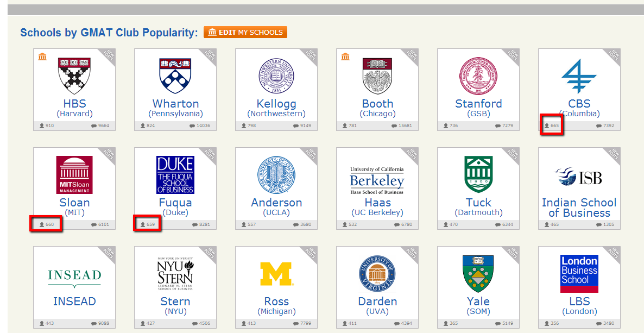Click the Tuck Dartmouth green logo

tap(478, 175)
